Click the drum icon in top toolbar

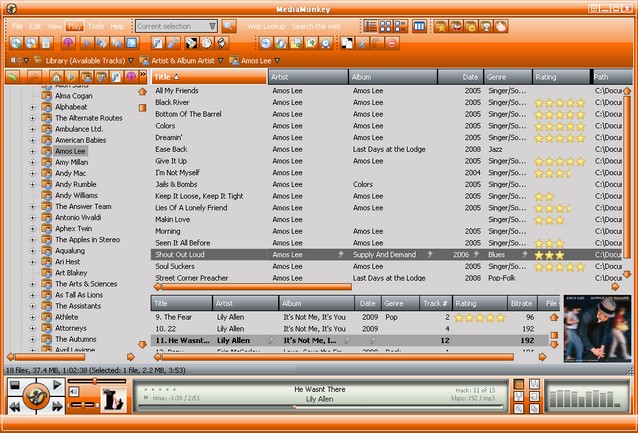click(456, 26)
